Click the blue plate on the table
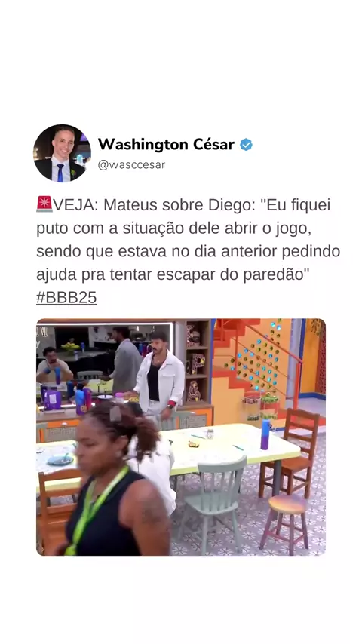The image size is (362, 644). tap(60, 460)
